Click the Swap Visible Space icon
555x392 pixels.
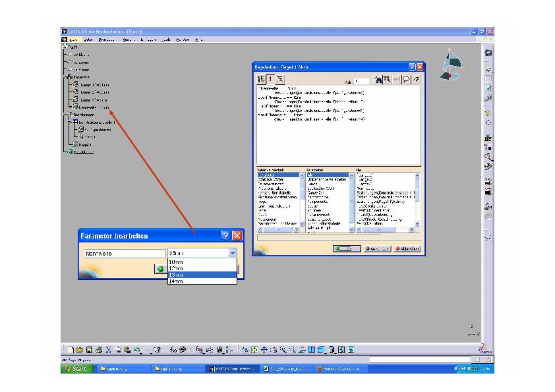pyautogui.click(x=351, y=350)
